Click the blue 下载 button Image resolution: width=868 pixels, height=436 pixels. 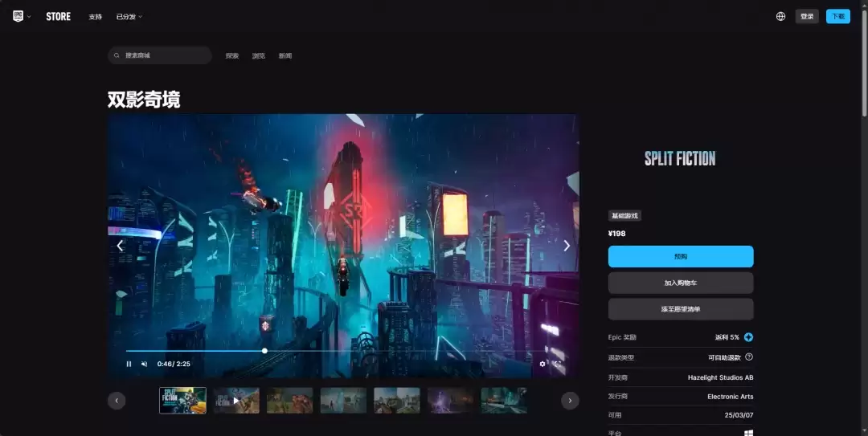pyautogui.click(x=838, y=16)
